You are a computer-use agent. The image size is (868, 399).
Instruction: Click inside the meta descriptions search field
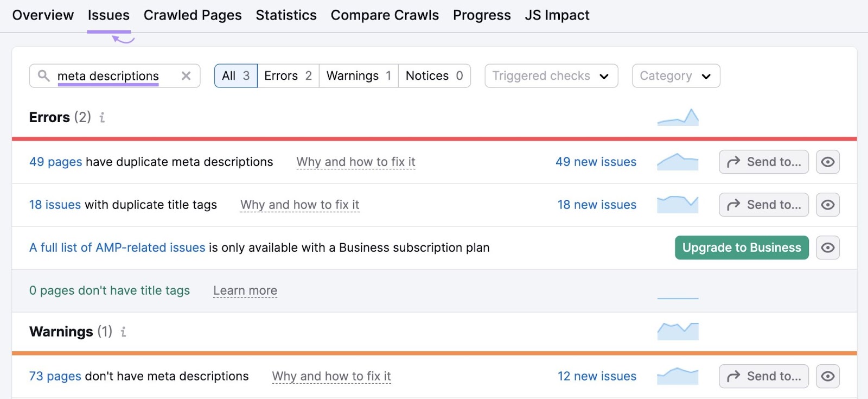(108, 76)
